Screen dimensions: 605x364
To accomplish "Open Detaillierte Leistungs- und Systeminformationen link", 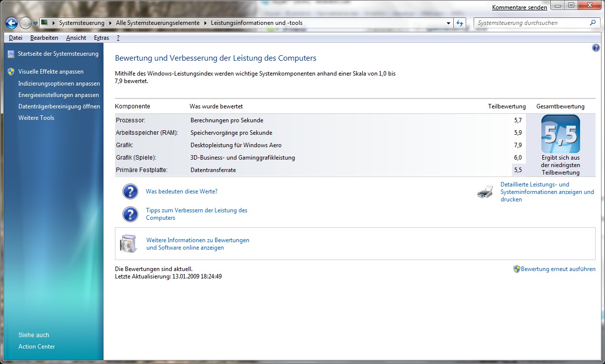I will pos(547,192).
